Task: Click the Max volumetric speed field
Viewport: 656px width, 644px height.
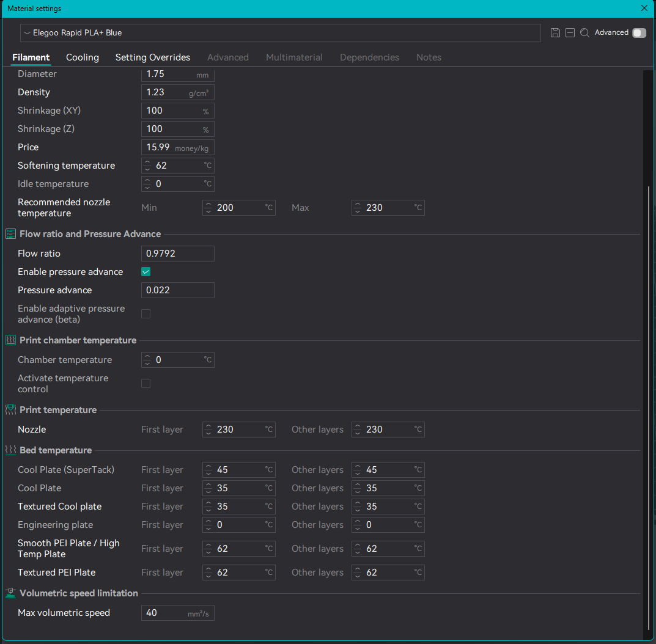Action: (x=178, y=613)
